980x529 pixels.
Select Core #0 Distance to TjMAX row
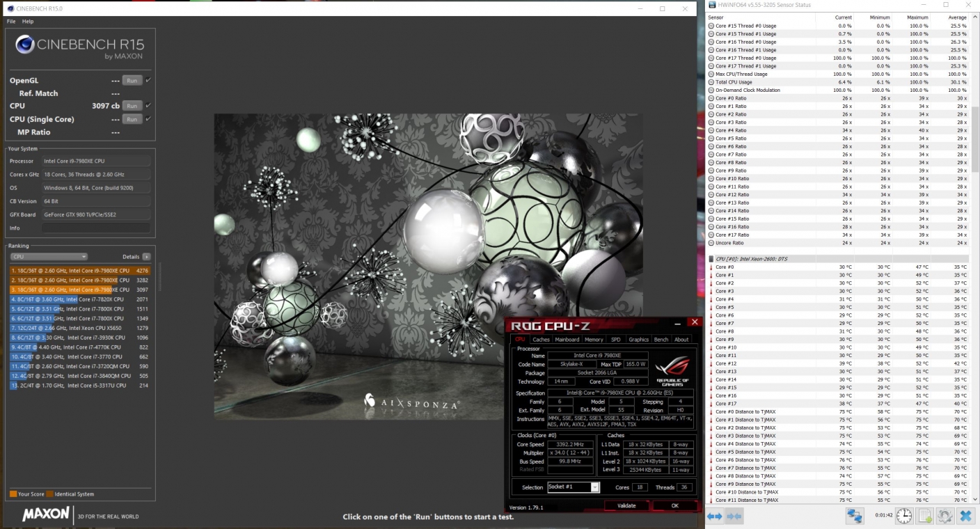pyautogui.click(x=838, y=411)
